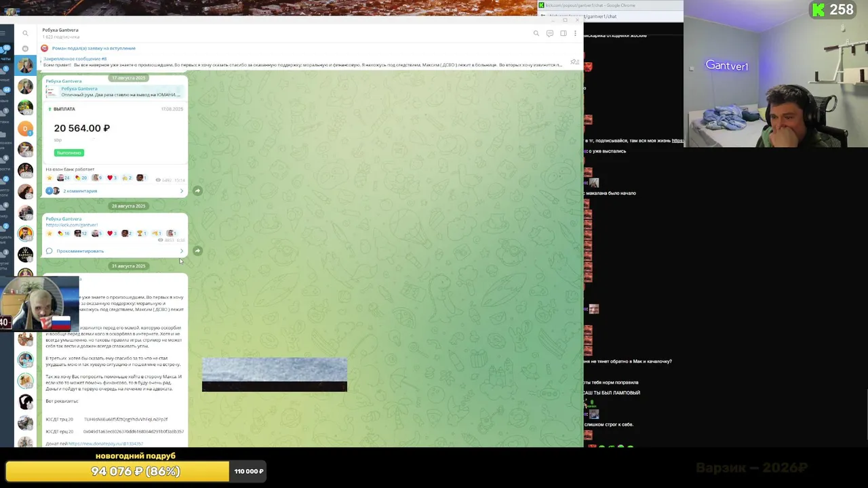The width and height of the screenshot is (868, 488).
Task: Select Karsien Chat avatar in list
Action: 25,255
